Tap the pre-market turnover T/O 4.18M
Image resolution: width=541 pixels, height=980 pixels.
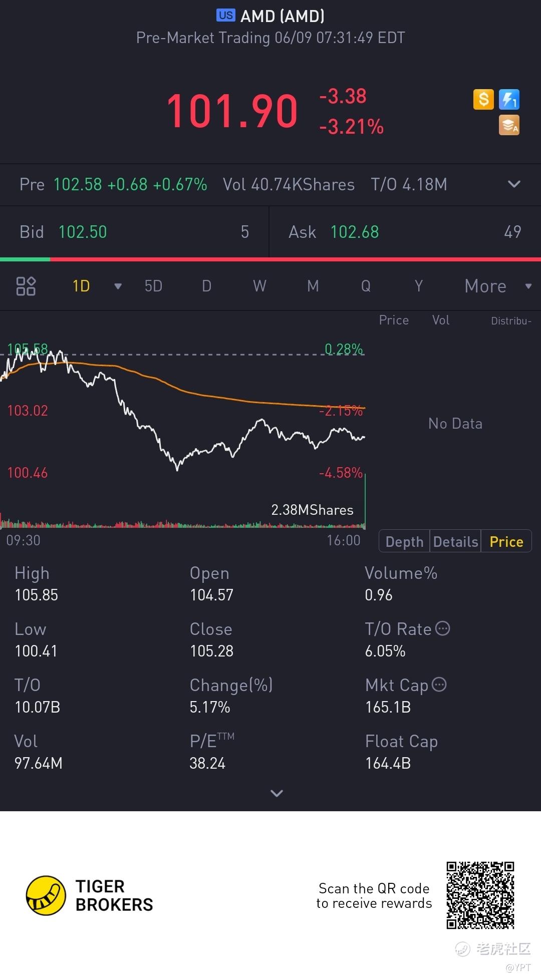[x=409, y=184]
